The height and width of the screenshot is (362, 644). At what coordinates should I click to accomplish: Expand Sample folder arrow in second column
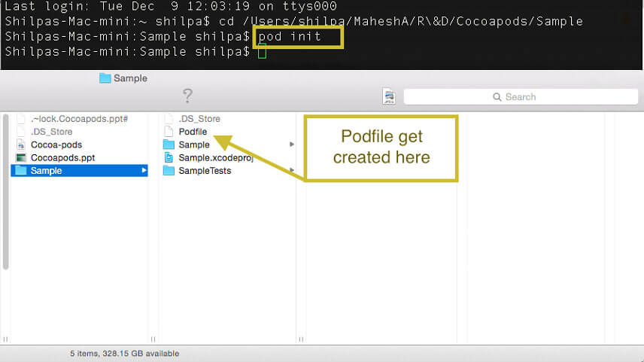click(292, 144)
